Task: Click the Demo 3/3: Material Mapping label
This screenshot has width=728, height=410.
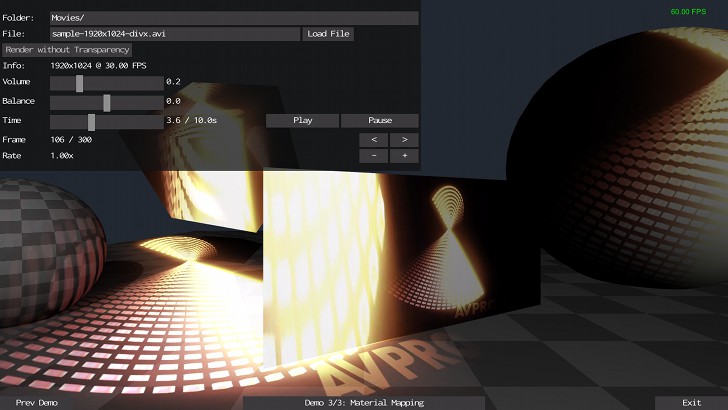Action: pyautogui.click(x=364, y=403)
